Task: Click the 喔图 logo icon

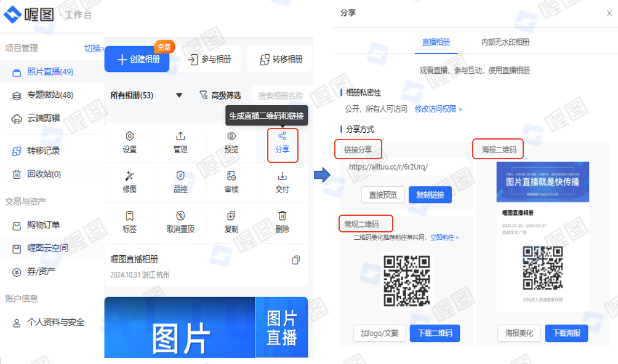Action: [12, 15]
